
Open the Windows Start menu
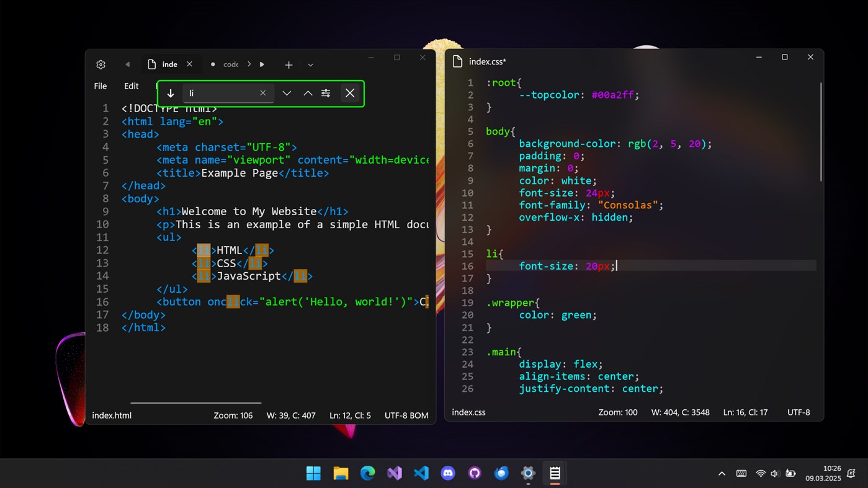(314, 474)
